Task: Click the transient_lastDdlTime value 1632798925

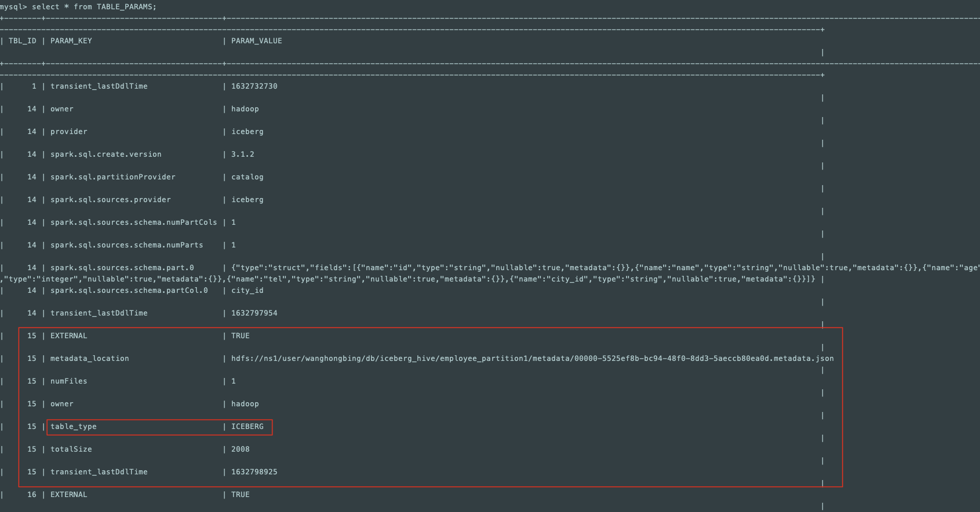Action: (254, 472)
